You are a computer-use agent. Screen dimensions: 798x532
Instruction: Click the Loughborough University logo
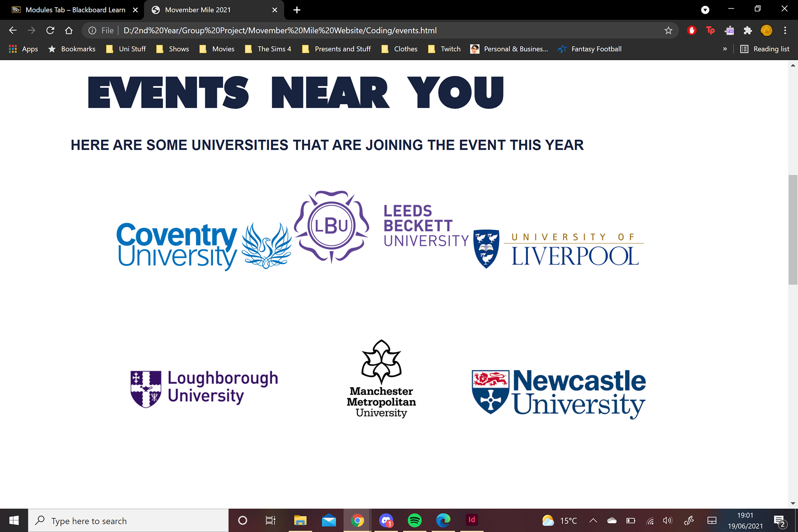click(204, 389)
